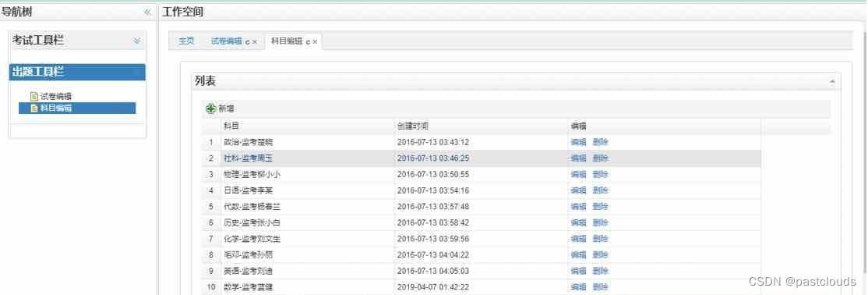Click the date 2019-04-07 01:42:22
The width and height of the screenshot is (868, 295).
(433, 287)
